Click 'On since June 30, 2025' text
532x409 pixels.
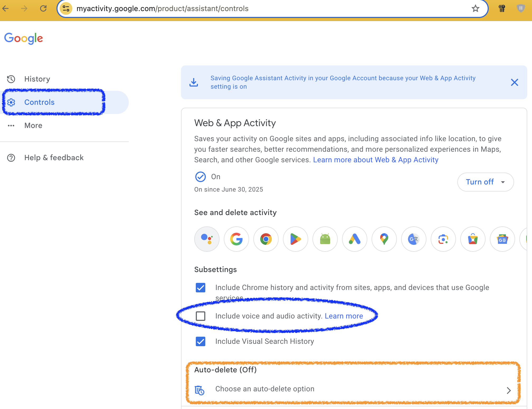click(229, 189)
